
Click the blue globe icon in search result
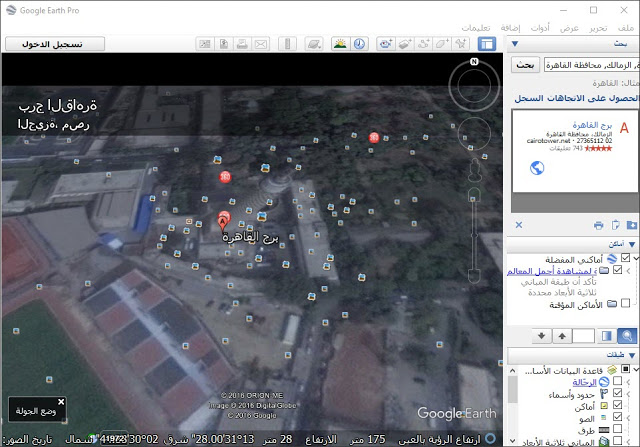537,168
